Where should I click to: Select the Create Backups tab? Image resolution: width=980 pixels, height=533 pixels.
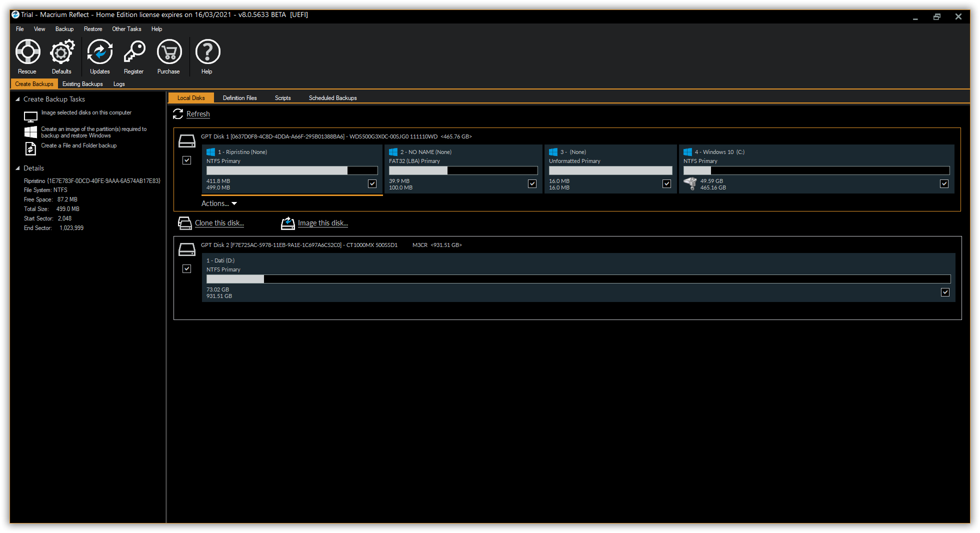click(34, 84)
